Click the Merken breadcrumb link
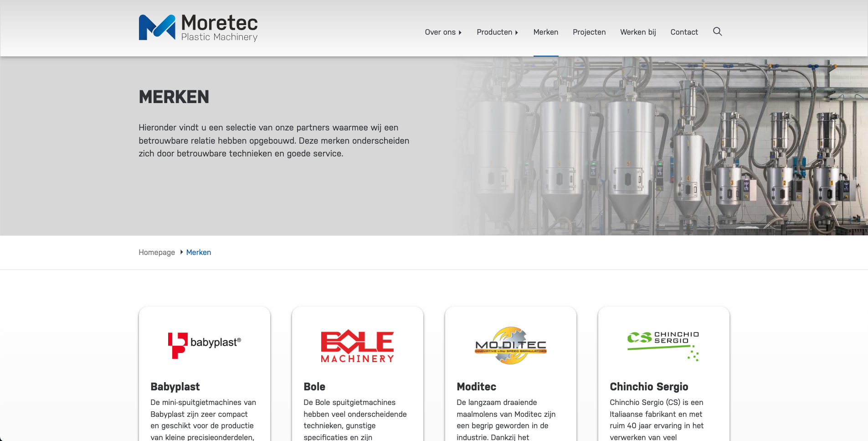 (x=199, y=252)
